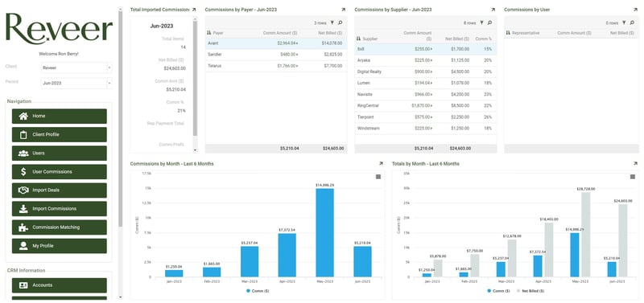Open search in Commissions by User table
Image resolution: width=644 pixels, height=303 pixels.
point(632,23)
